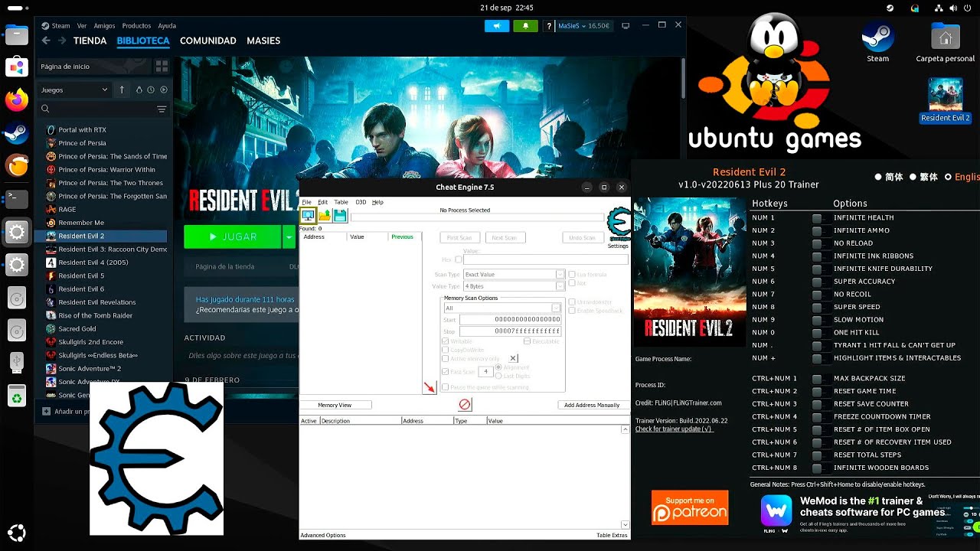Click Steam Big Picture monitor icon
Screen dimensions: 980x551
[x=626, y=26]
